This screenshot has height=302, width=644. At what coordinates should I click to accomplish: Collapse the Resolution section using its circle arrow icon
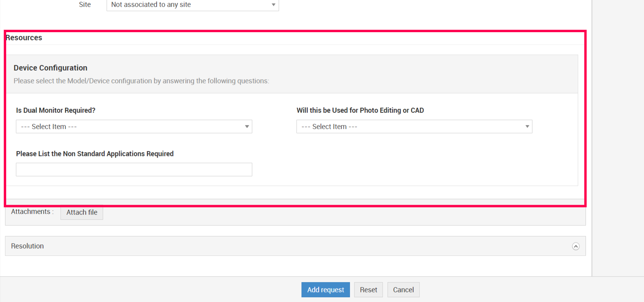click(x=576, y=246)
